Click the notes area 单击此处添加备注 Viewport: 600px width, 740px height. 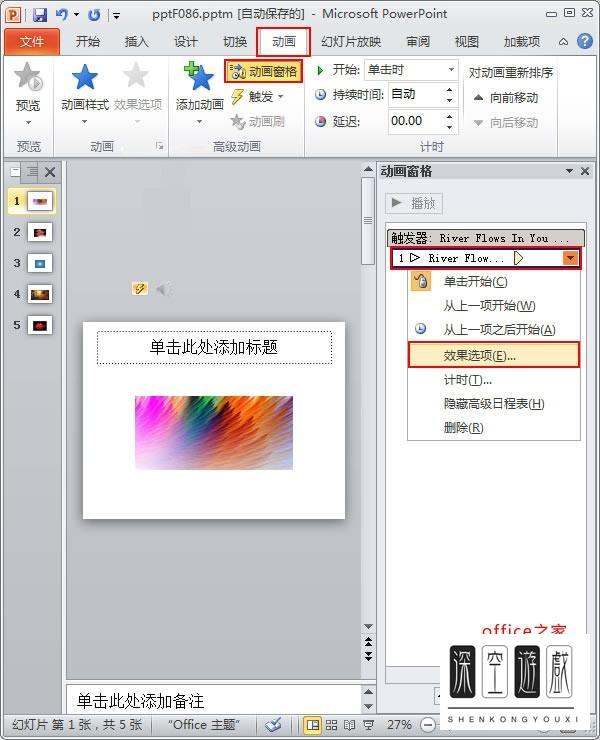coord(214,700)
